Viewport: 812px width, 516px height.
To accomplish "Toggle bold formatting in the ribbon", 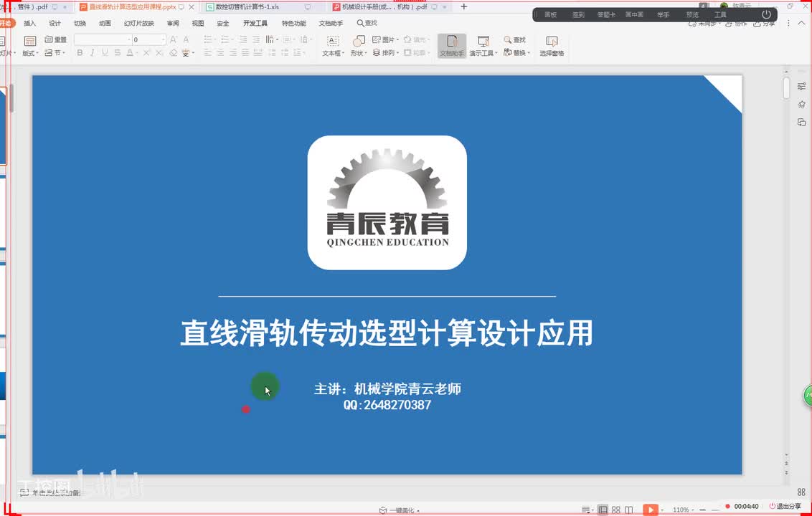I will (80, 53).
